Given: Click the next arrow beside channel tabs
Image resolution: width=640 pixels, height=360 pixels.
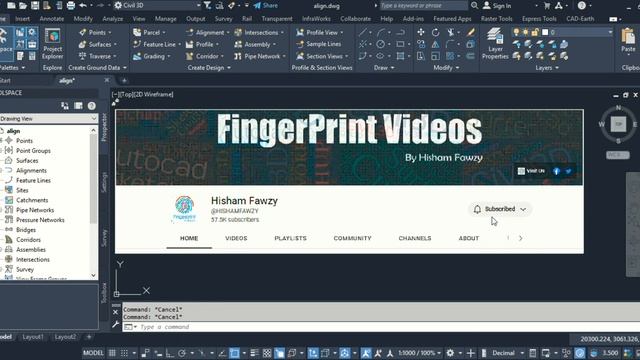Looking at the screenshot, I should [520, 238].
